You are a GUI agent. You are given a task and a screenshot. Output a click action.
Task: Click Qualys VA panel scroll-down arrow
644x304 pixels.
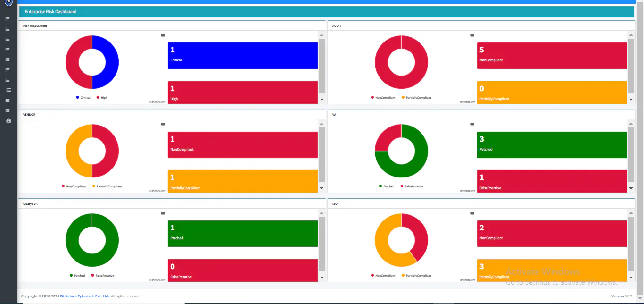[x=322, y=278]
